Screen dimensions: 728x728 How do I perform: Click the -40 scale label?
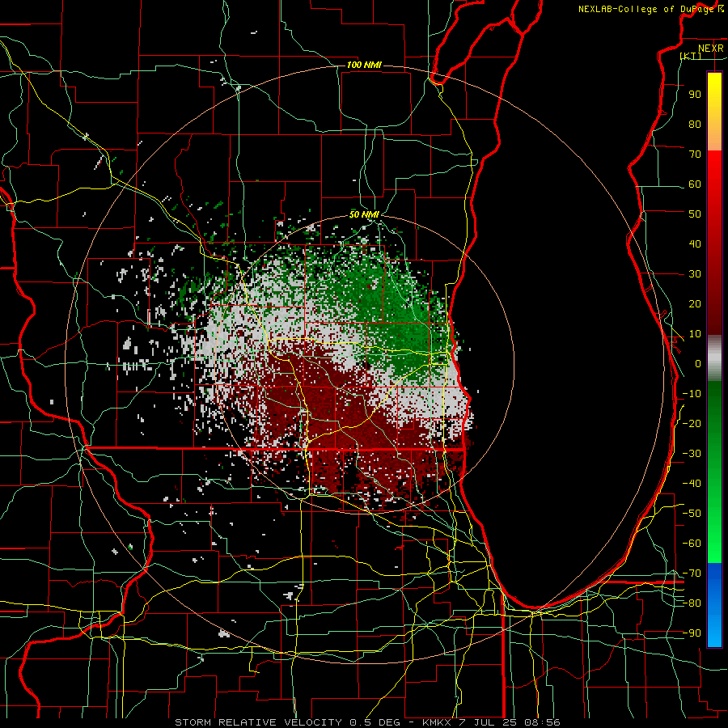(692, 484)
